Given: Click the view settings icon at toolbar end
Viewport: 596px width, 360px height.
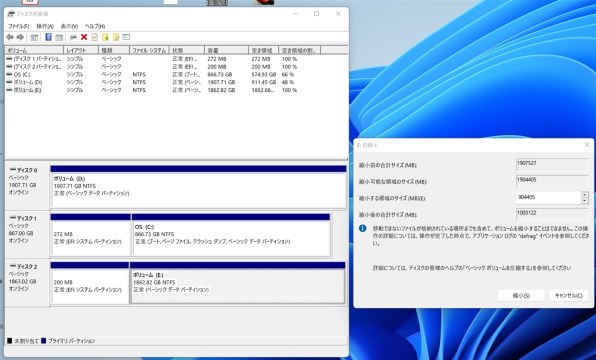Looking at the screenshot, I should point(126,37).
